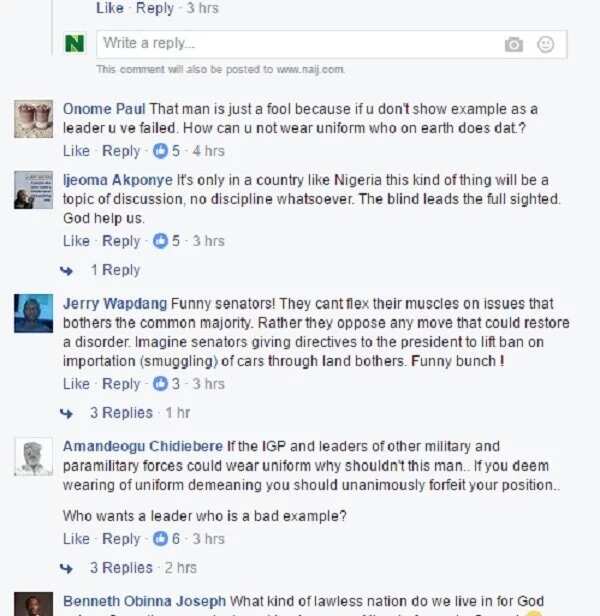
Task: View like reactions on Jerry Wapdang's comment
Action: point(166,384)
